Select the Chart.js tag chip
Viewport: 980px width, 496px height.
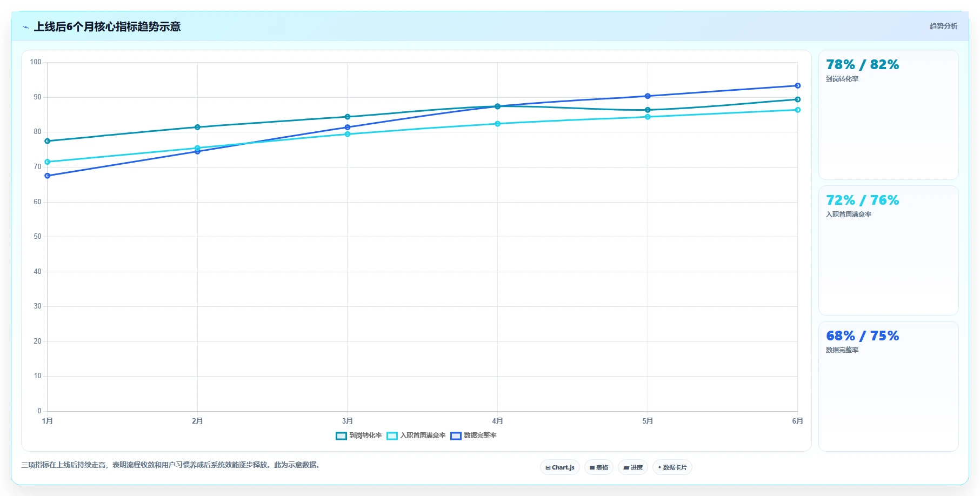(x=560, y=467)
